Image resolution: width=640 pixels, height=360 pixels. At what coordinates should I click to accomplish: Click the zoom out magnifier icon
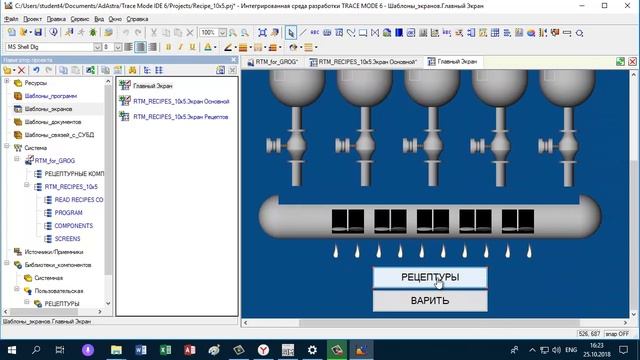coord(244,33)
